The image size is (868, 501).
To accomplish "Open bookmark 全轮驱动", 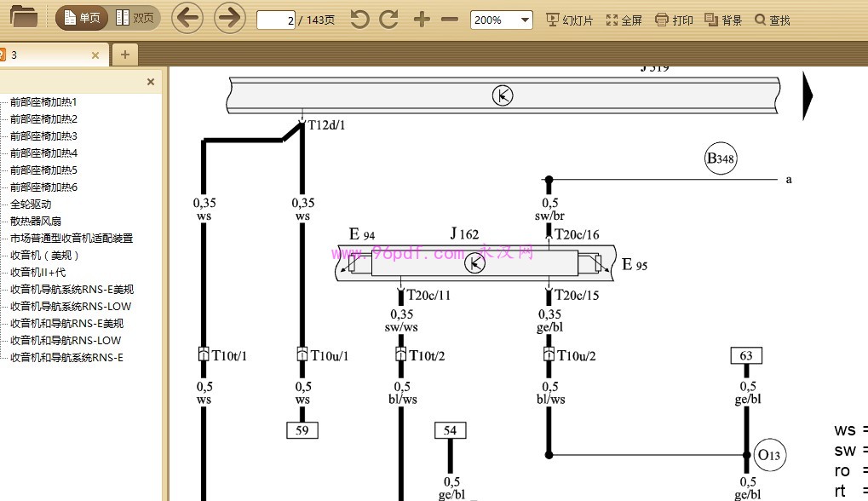I will tap(31, 204).
